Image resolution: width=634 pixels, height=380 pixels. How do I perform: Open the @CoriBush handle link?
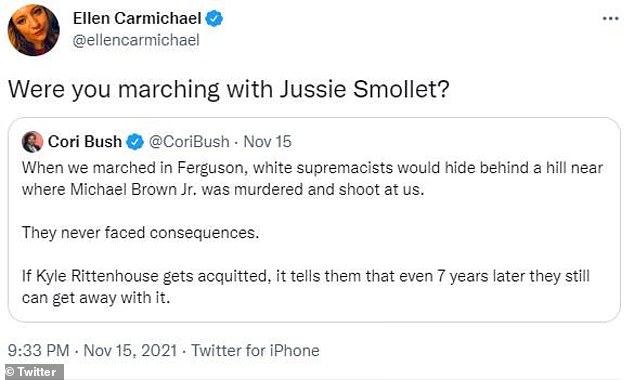(189, 141)
